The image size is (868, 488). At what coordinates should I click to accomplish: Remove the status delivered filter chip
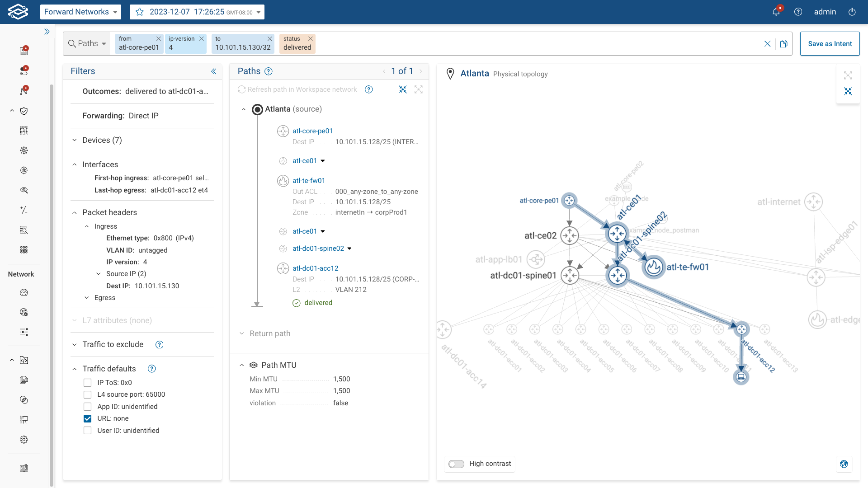pos(310,39)
